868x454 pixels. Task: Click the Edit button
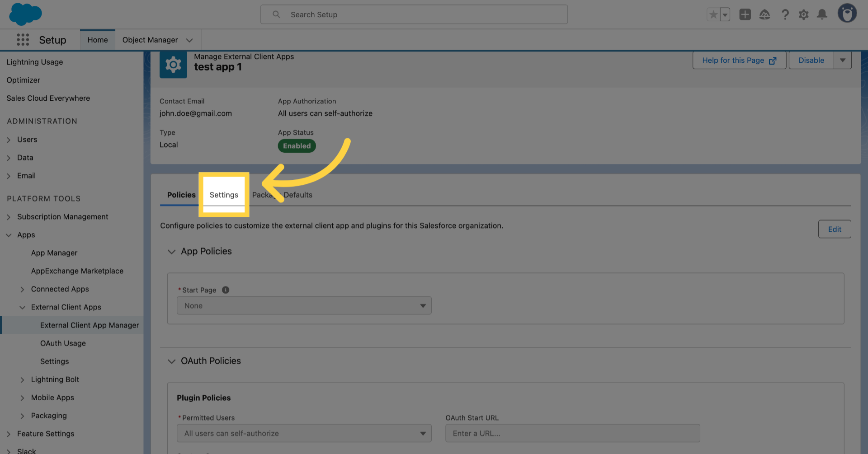(x=834, y=229)
